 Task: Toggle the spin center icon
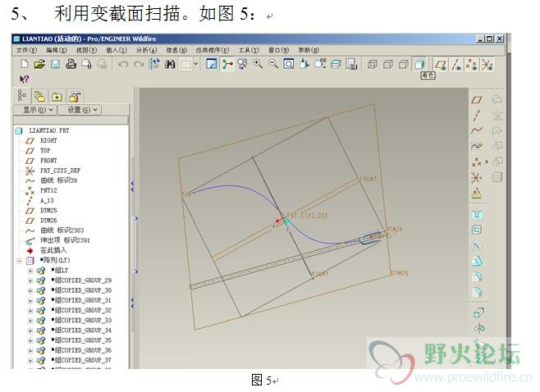coord(227,64)
